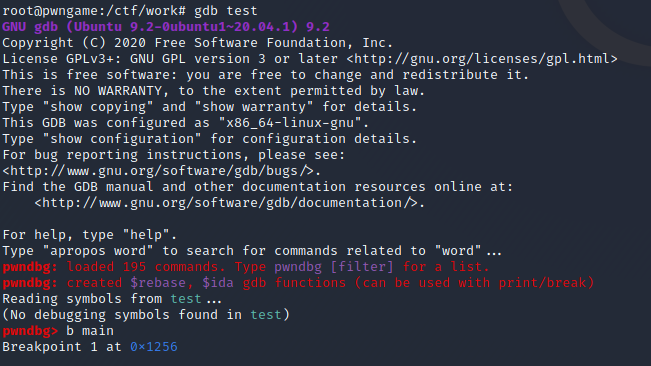Click the 'apropos word' quoted command
The height and width of the screenshot is (366, 651).
coord(98,251)
